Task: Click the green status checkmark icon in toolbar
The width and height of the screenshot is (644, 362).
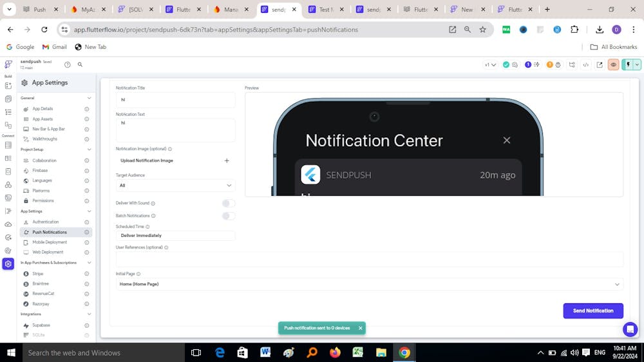Action: [506, 64]
